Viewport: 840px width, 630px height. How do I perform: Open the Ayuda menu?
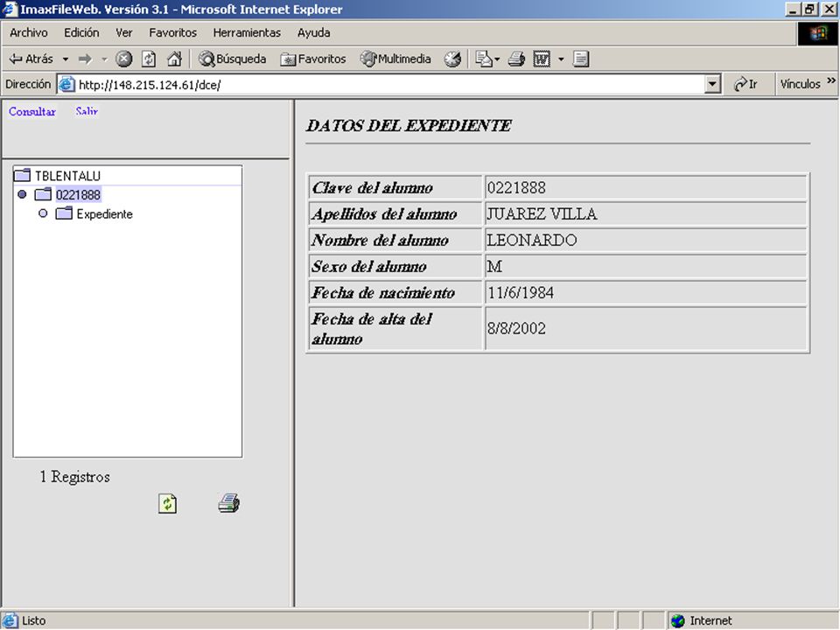tap(313, 32)
